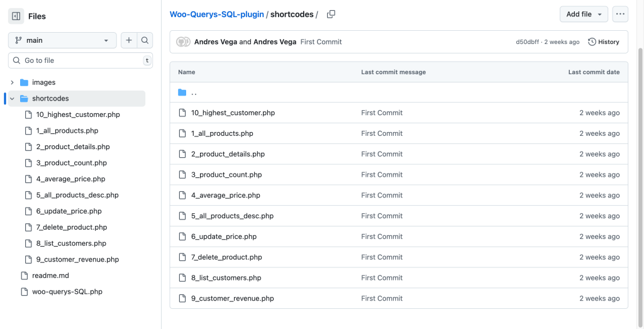Expand the images folder chevron
Screen dimensions: 644x329
coord(13,82)
